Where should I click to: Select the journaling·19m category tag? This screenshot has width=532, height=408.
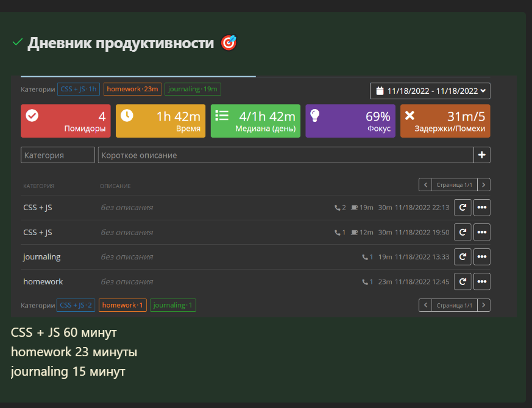tap(193, 89)
